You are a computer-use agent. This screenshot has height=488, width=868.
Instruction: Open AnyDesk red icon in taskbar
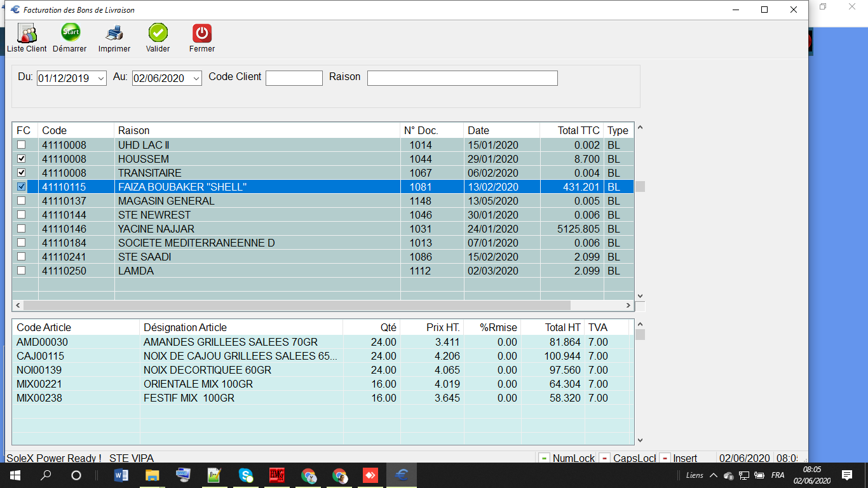[370, 475]
